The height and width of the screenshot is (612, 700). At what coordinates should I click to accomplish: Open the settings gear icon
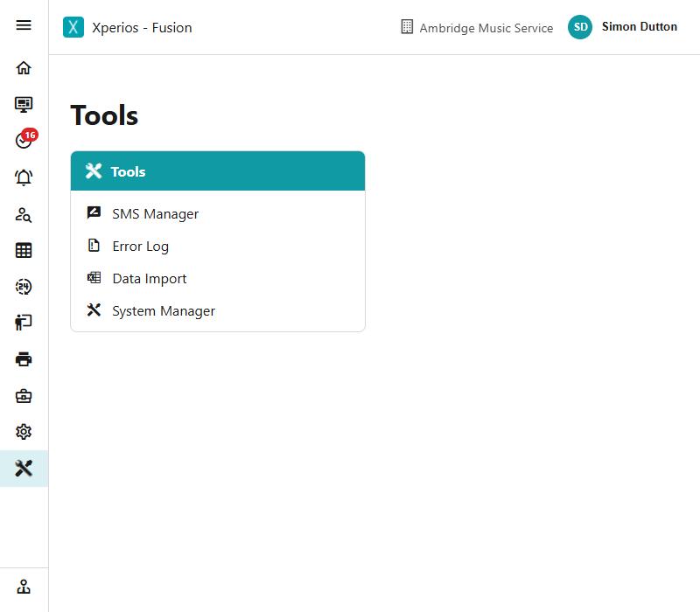pos(24,432)
